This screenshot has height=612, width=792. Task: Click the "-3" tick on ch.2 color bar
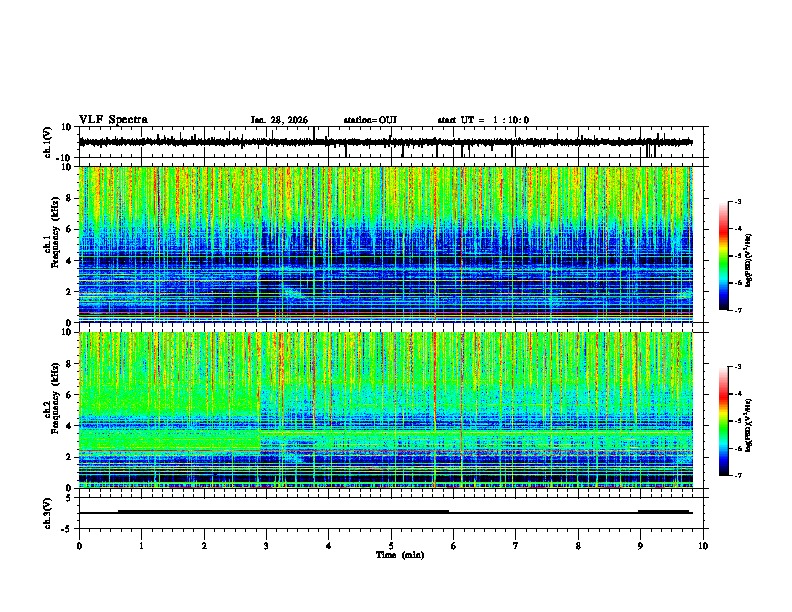tap(738, 367)
